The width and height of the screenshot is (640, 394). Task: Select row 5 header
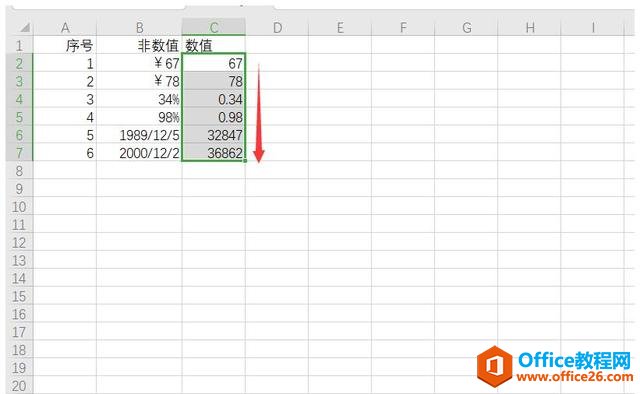[x=19, y=117]
